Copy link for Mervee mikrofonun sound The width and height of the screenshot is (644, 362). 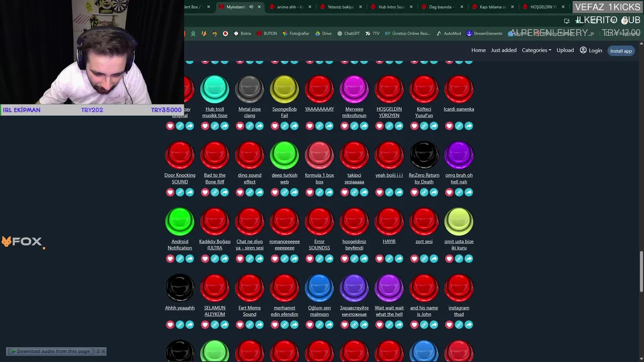(x=354, y=126)
